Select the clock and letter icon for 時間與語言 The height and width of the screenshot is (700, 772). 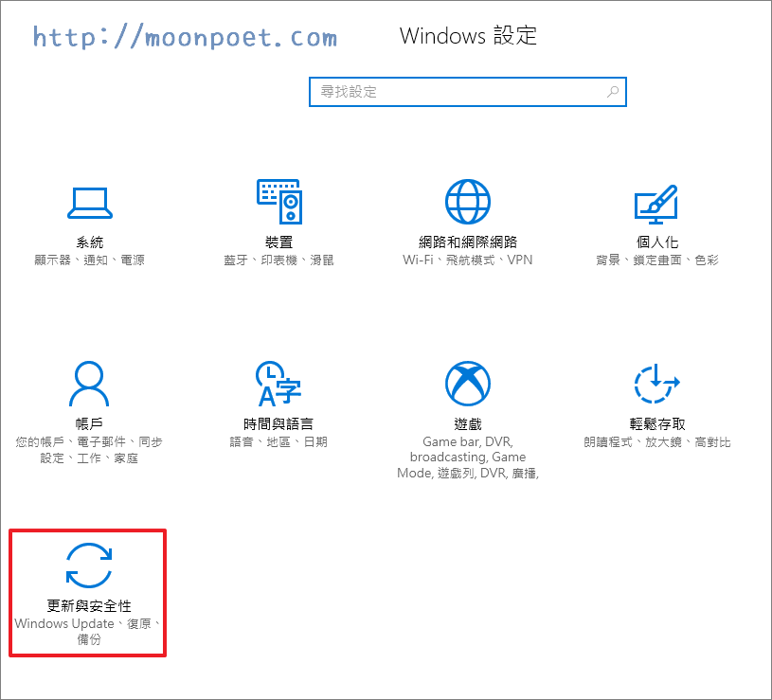[x=278, y=383]
